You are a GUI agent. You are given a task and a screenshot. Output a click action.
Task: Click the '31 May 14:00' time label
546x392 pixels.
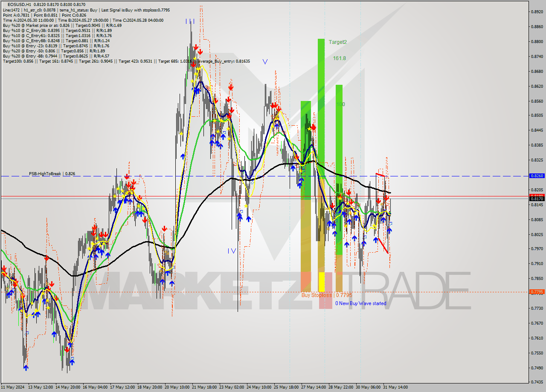pos(395,387)
